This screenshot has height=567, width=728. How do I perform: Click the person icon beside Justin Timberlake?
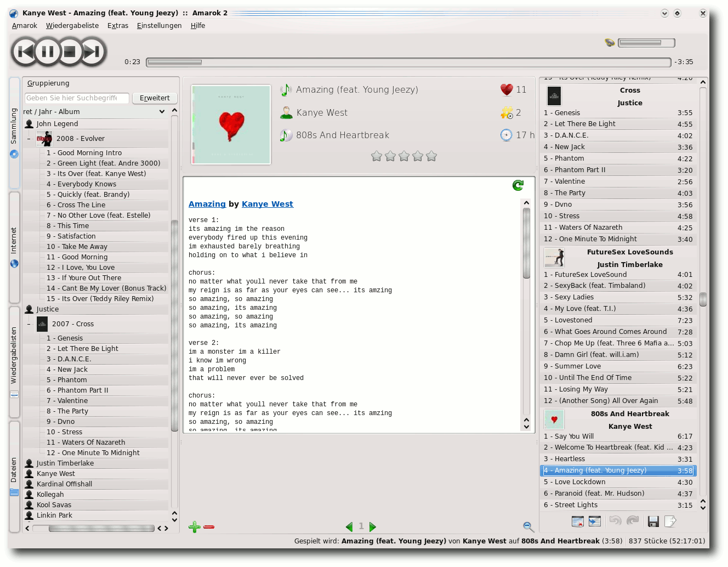pyautogui.click(x=29, y=463)
